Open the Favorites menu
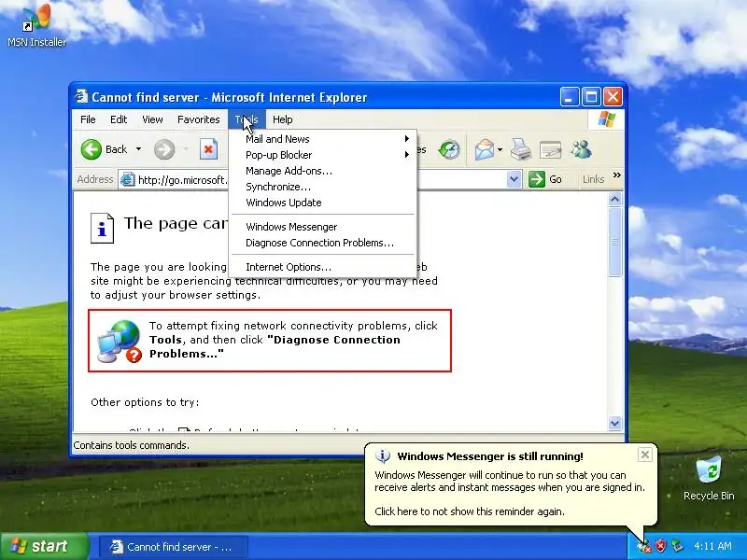Image resolution: width=747 pixels, height=560 pixels. [198, 119]
